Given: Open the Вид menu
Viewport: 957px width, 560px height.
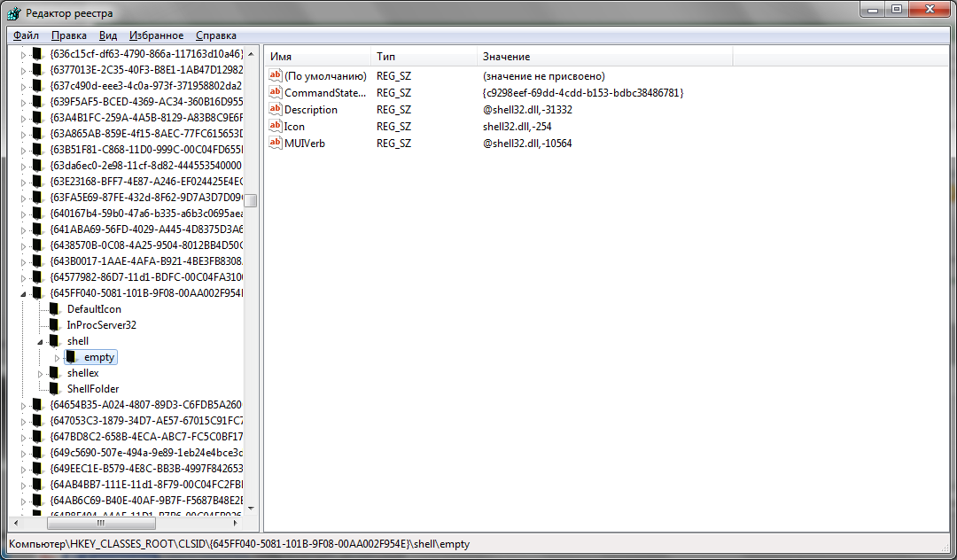Looking at the screenshot, I should 108,35.
